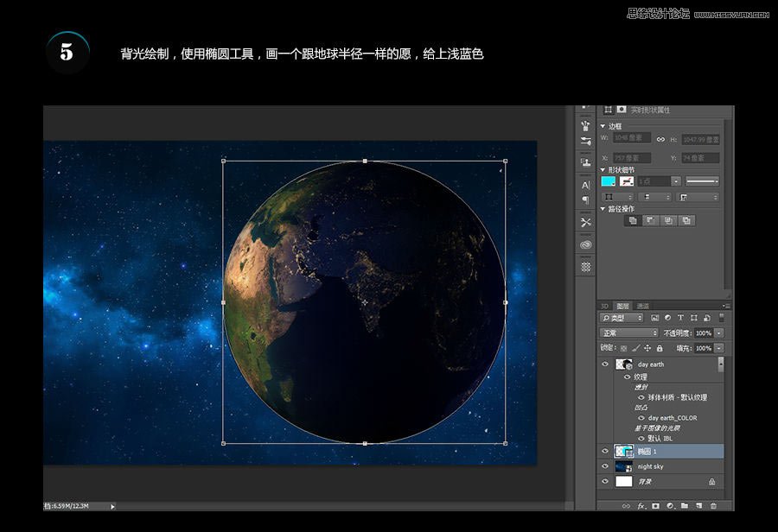Open the shape stroke color swatch
This screenshot has width=778, height=532.
pyautogui.click(x=627, y=181)
